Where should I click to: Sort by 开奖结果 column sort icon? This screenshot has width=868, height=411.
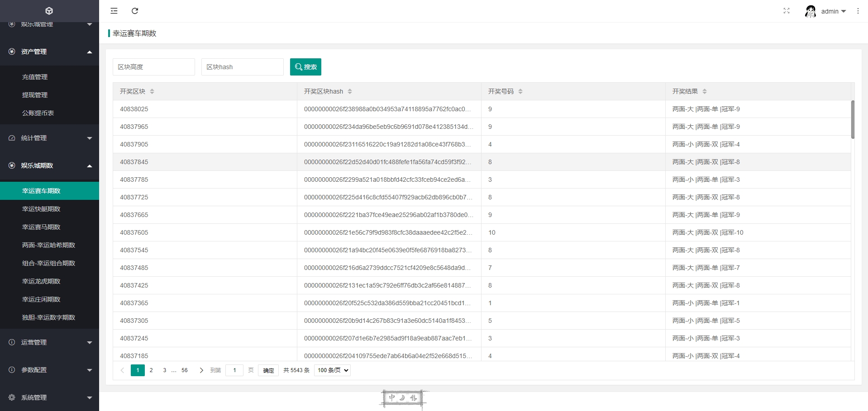pyautogui.click(x=705, y=91)
